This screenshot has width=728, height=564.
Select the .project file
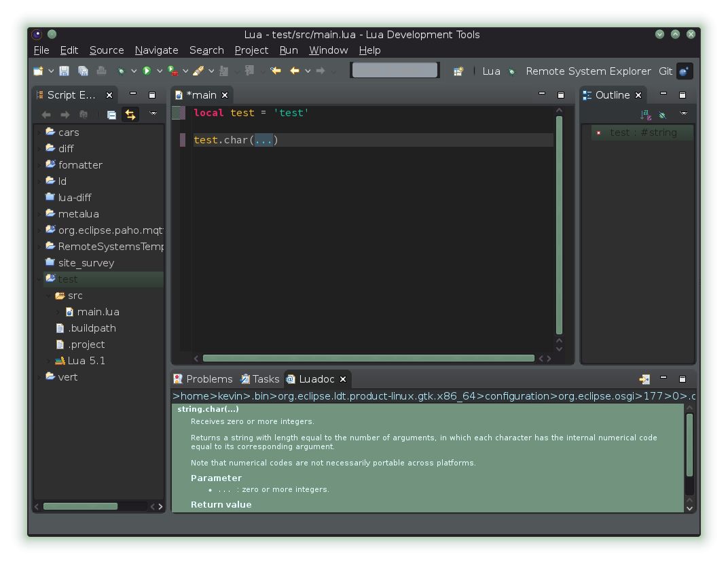pos(81,345)
